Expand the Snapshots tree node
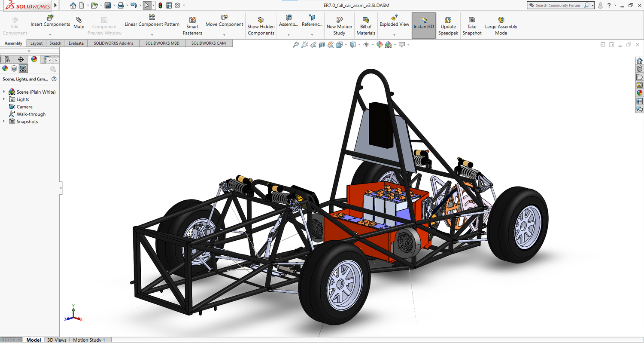The image size is (644, 343). pos(4,121)
